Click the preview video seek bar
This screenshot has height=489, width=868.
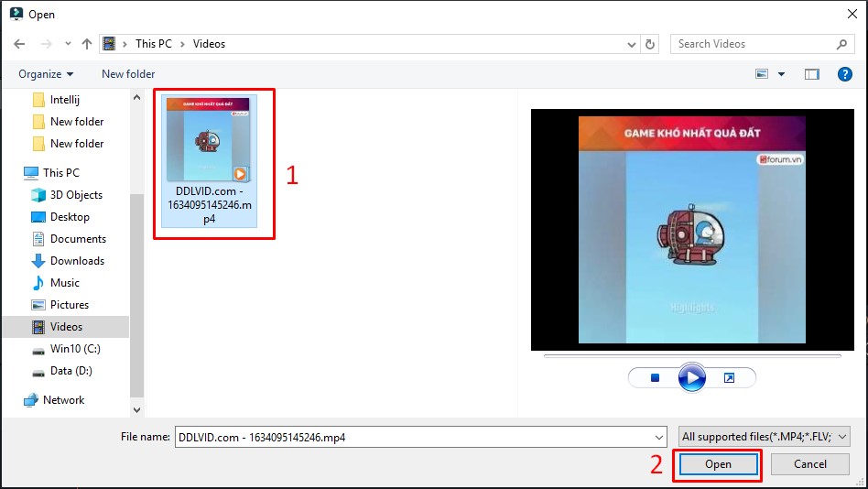point(691,356)
